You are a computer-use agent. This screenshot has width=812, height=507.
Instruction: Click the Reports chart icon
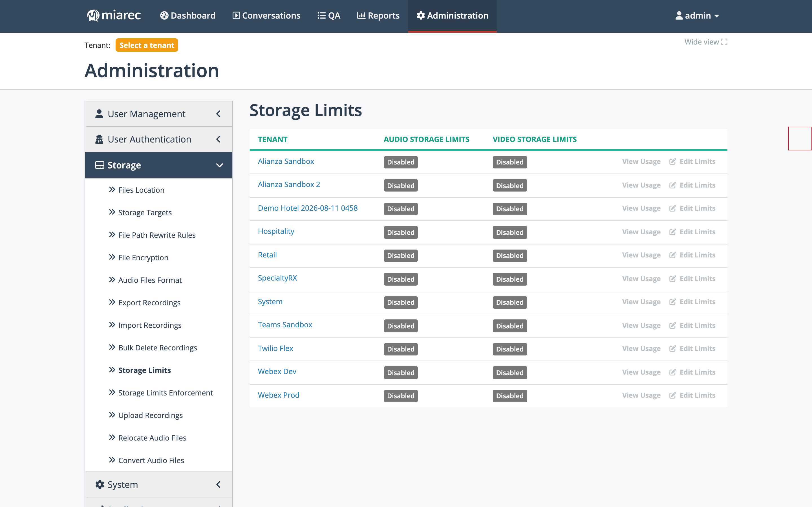pos(361,15)
